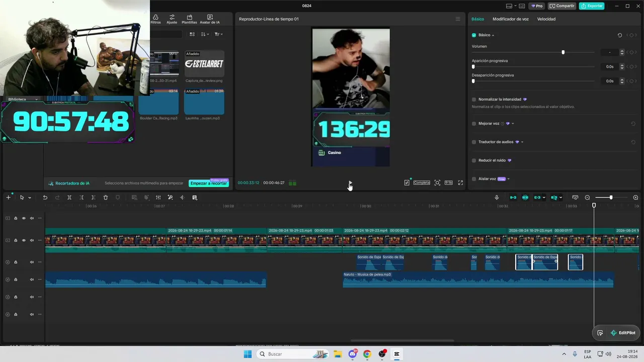The height and width of the screenshot is (362, 644).
Task: Split the clip at the playhead
Action: [x=69, y=198]
